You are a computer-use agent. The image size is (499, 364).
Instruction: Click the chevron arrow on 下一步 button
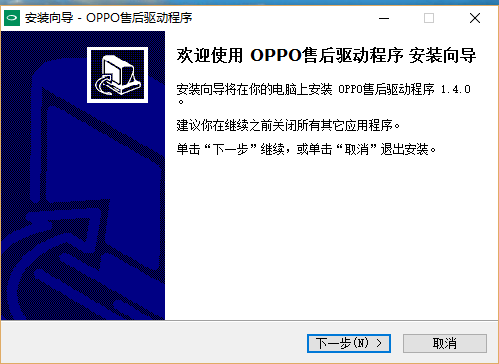click(379, 343)
